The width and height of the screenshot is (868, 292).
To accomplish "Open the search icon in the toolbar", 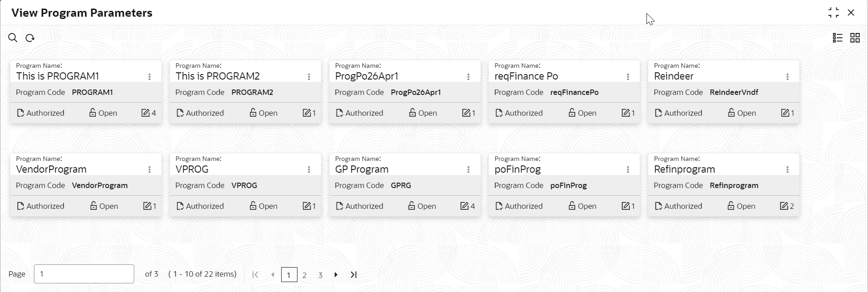I will tap(12, 38).
